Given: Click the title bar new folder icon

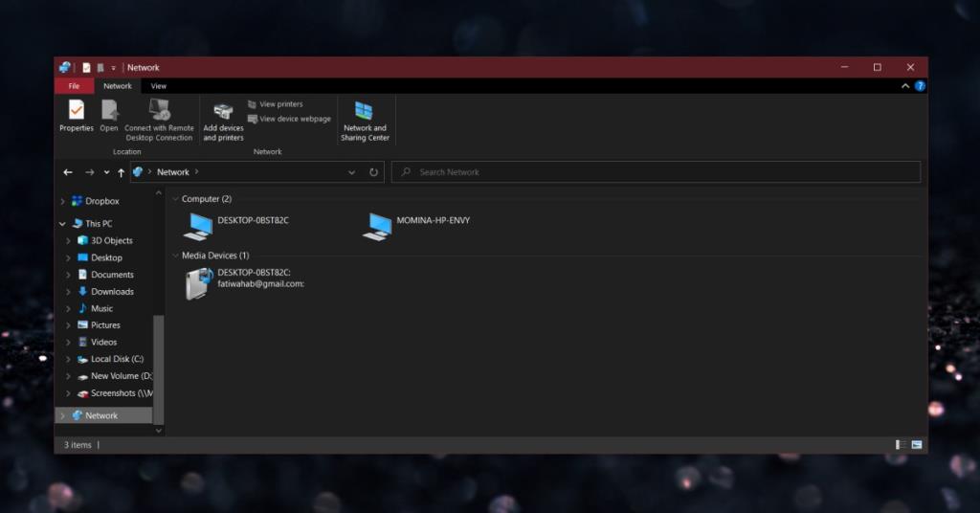Looking at the screenshot, I should click(100, 68).
